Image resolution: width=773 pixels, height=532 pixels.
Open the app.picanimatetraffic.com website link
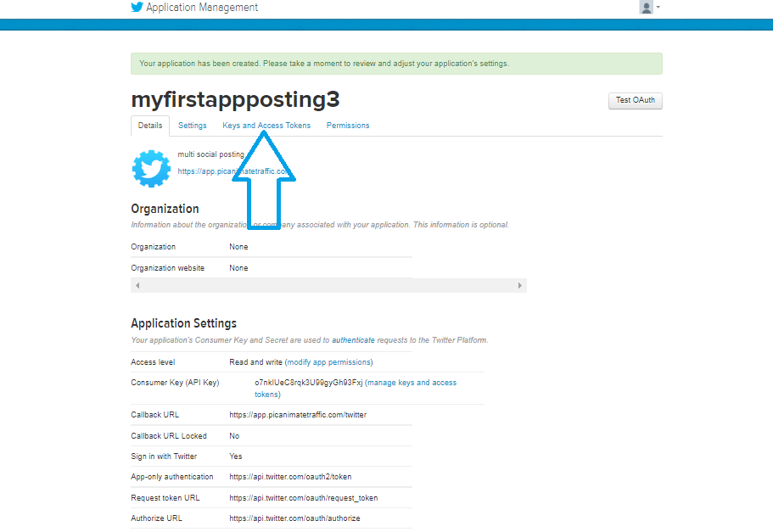[233, 171]
